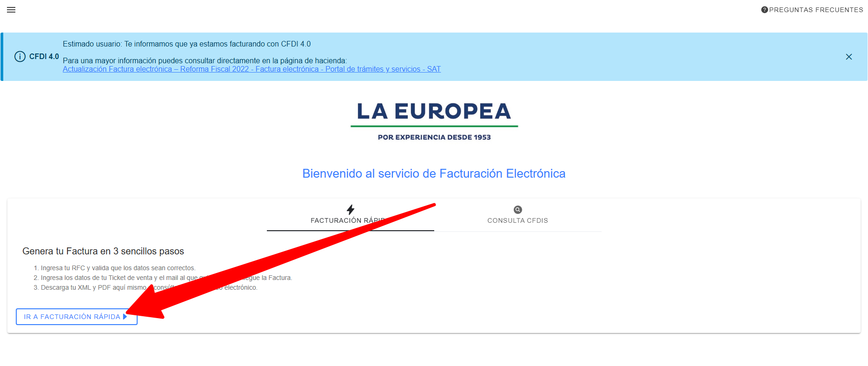Open the SAT Actualización Factura electrónica link
Image resolution: width=868 pixels, height=366 pixels.
(252, 69)
